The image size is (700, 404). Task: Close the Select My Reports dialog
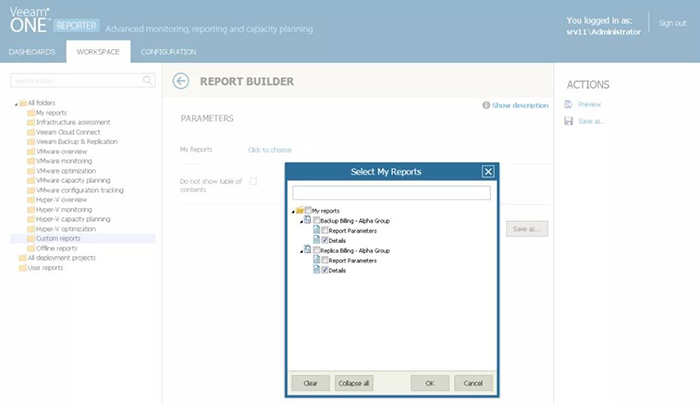click(x=488, y=172)
